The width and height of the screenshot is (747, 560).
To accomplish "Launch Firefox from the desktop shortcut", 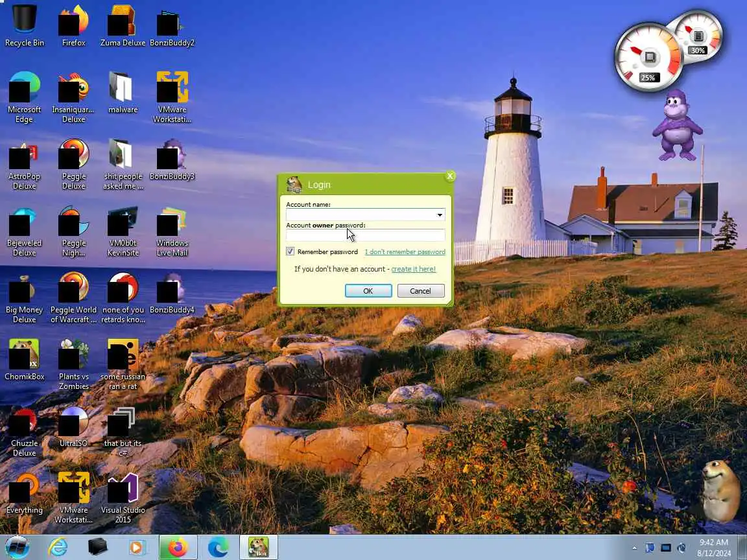I will [x=73, y=26].
